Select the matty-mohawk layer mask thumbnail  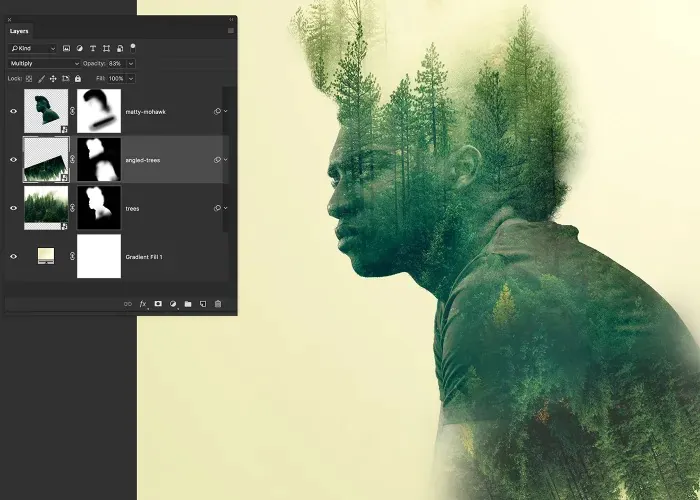pyautogui.click(x=99, y=111)
